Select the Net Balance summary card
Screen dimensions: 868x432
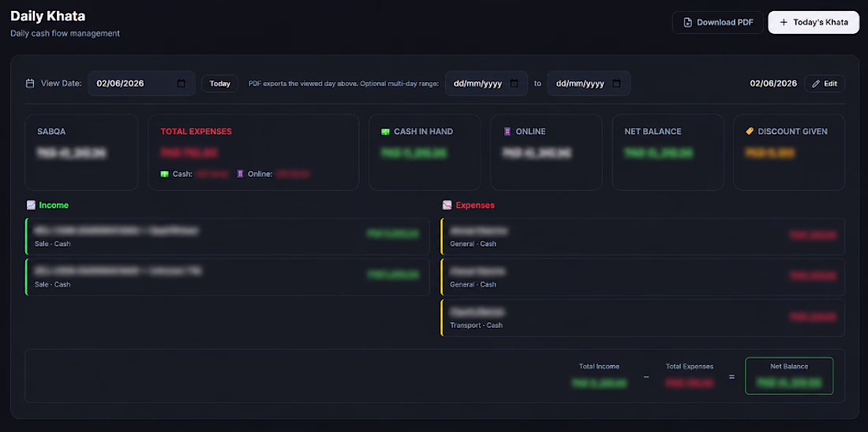click(x=668, y=152)
